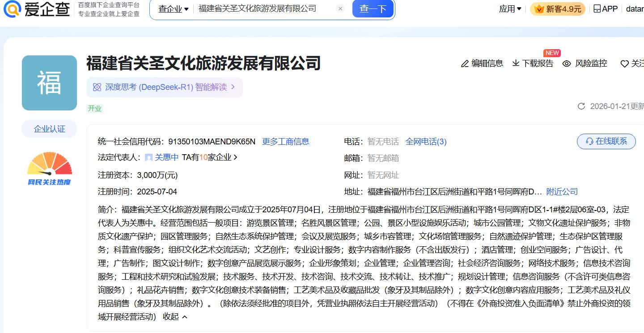
Task: Click the 附近公司 link
Action: pos(562,192)
